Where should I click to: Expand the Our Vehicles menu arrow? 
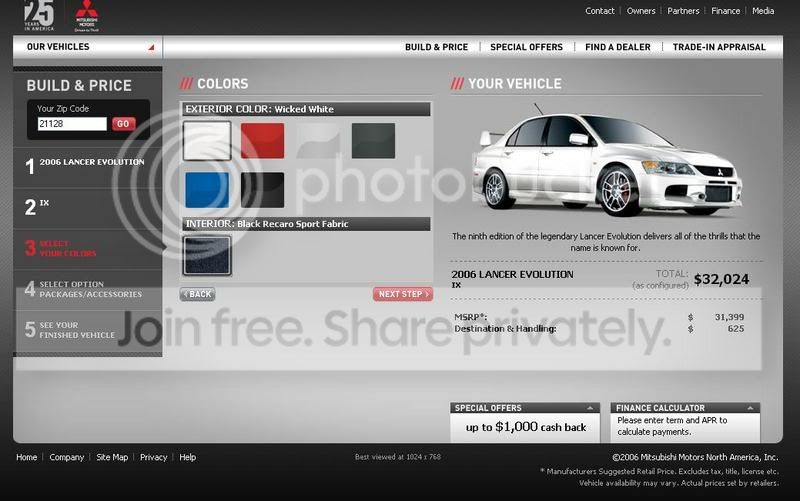[151, 47]
